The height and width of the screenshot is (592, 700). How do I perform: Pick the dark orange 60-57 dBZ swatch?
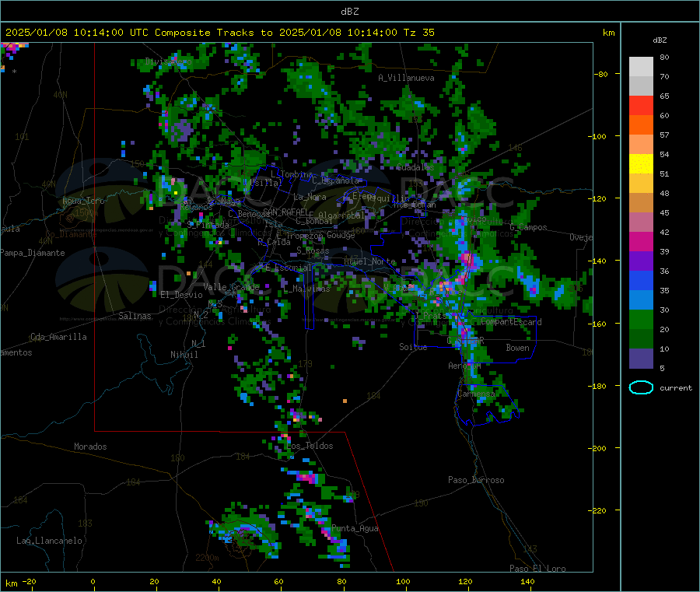coord(641,125)
